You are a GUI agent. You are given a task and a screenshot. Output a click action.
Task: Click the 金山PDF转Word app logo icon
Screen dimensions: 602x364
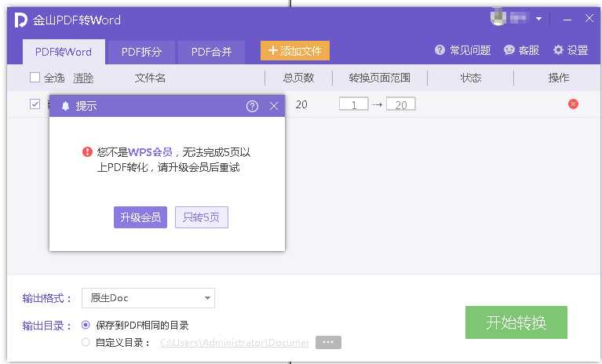[20, 20]
